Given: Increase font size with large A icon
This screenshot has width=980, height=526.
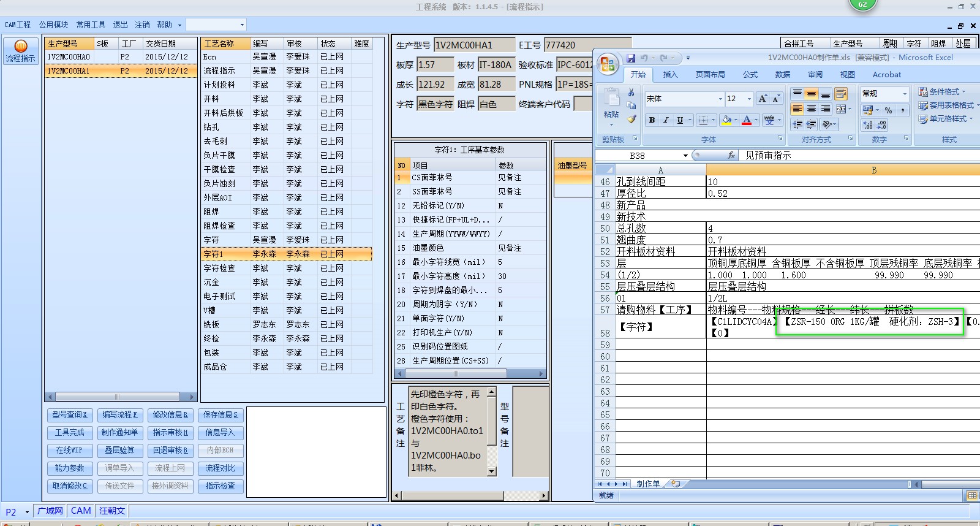Looking at the screenshot, I should tap(763, 99).
